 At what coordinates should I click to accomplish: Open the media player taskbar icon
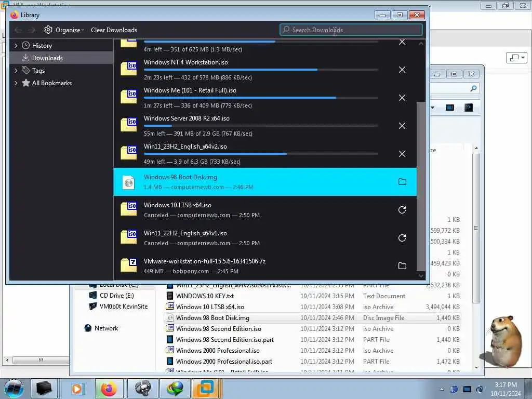pos(77,389)
